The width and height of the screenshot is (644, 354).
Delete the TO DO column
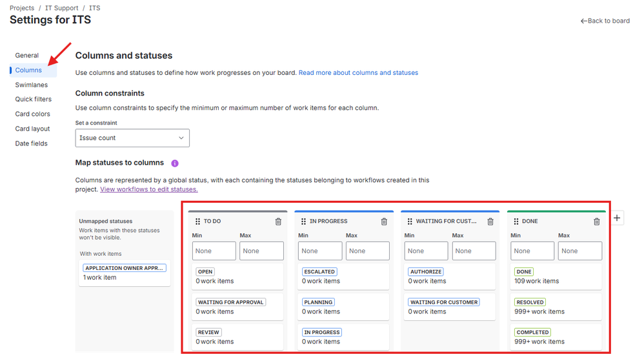[278, 222]
